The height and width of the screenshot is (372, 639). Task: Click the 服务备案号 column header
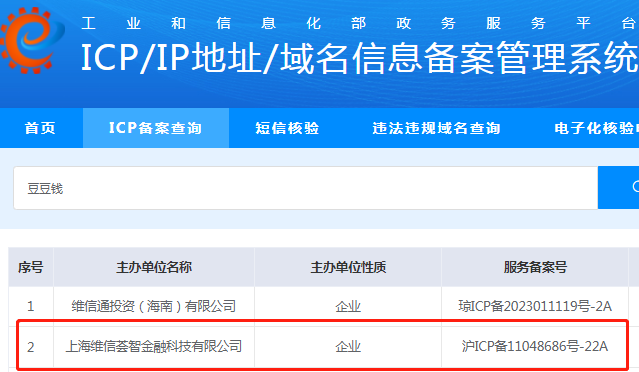[535, 267]
